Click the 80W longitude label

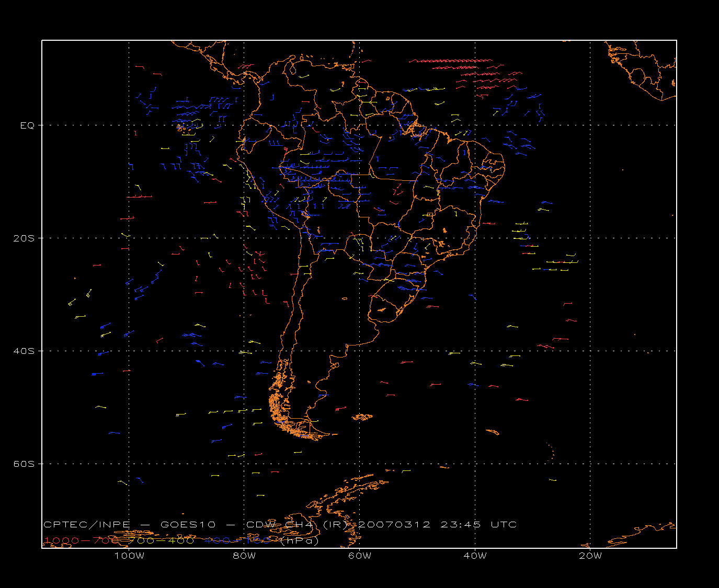click(244, 556)
